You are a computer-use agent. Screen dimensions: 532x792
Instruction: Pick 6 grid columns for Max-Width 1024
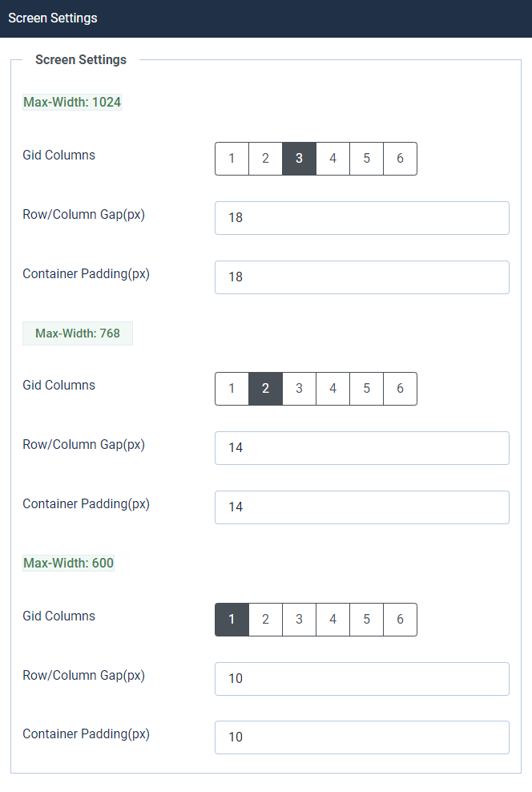[x=400, y=159]
